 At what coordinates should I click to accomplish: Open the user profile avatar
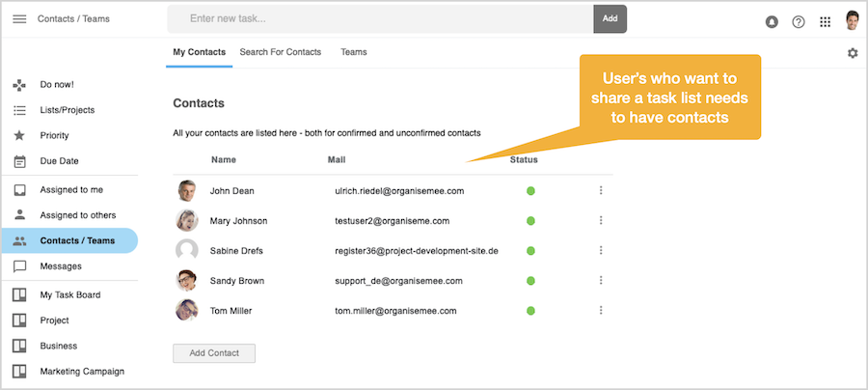pyautogui.click(x=853, y=21)
